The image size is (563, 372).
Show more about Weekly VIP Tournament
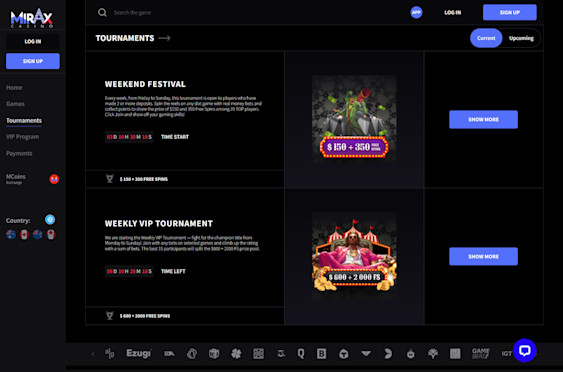tap(483, 256)
